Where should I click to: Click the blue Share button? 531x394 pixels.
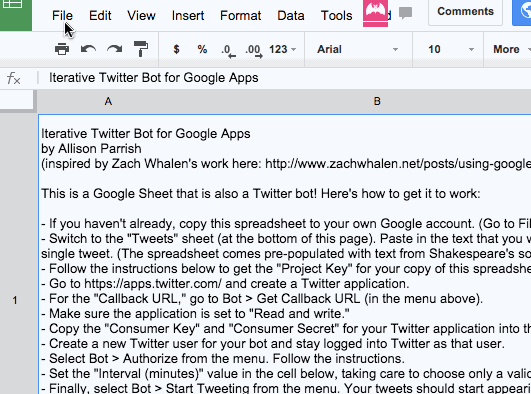(522, 12)
